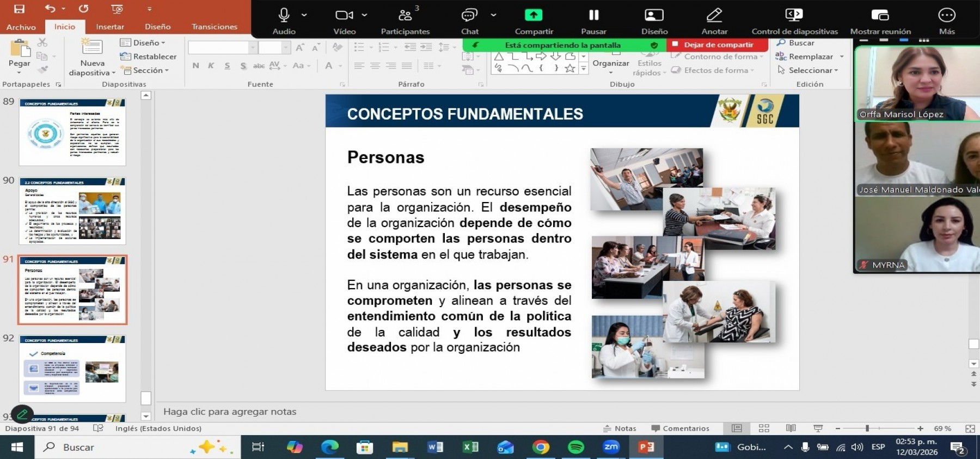Open the Archivo tab
The image size is (980, 459).
pyautogui.click(x=21, y=27)
